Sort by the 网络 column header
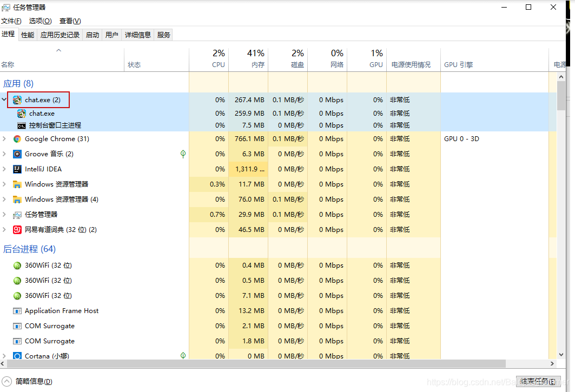Image resolution: width=575 pixels, height=392 pixels. (x=327, y=59)
